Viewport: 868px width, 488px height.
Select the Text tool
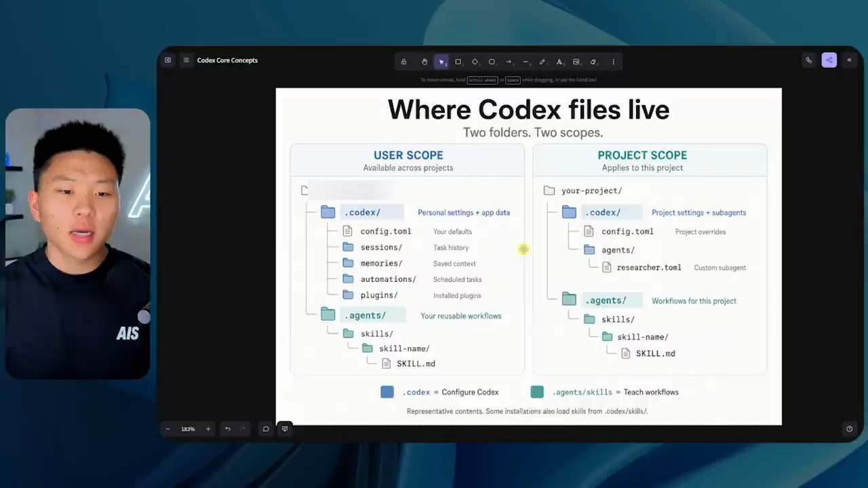pyautogui.click(x=559, y=62)
